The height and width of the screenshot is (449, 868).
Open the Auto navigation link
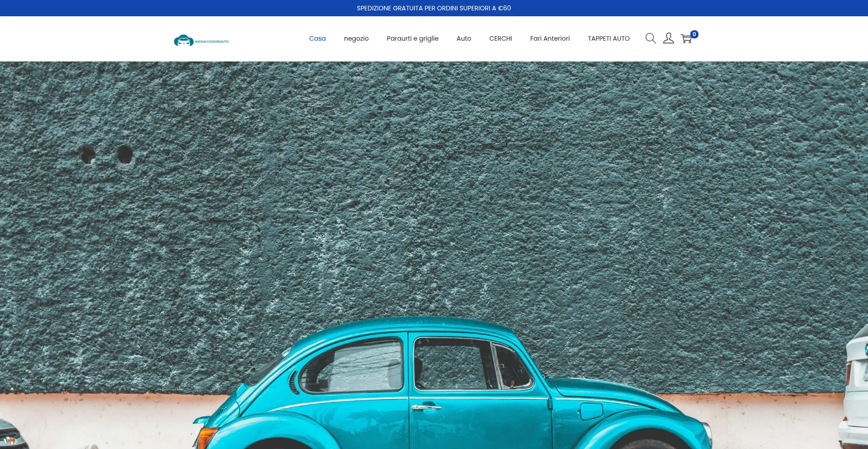pos(464,38)
